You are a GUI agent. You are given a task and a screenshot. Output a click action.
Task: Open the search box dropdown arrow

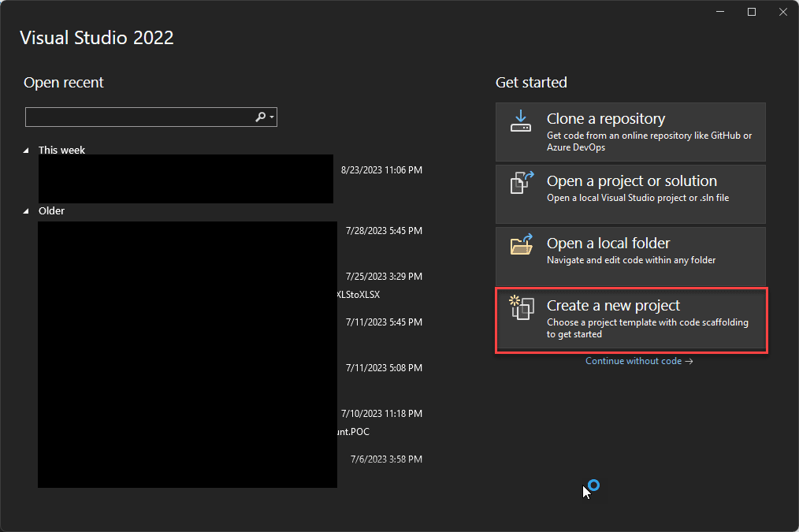pyautogui.click(x=272, y=117)
